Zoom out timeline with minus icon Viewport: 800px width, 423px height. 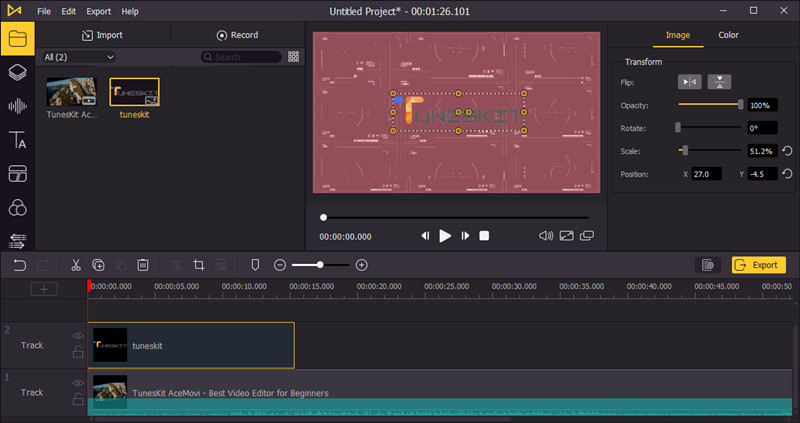click(280, 265)
